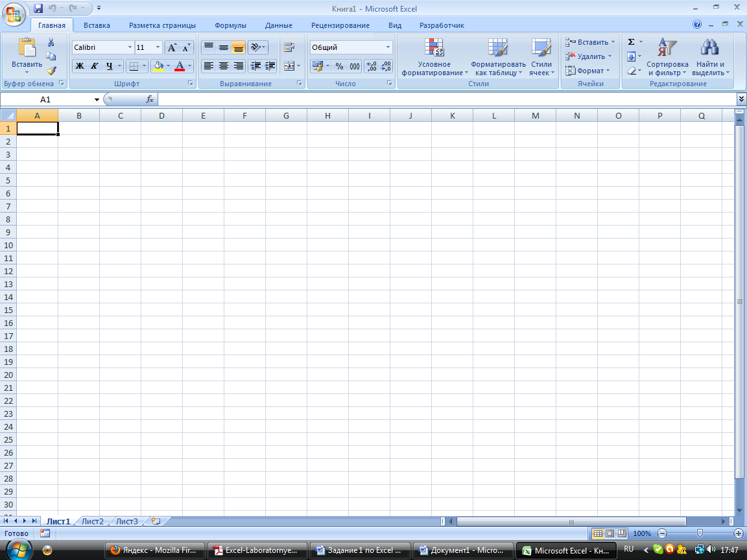Open the Calibri font name dropdown

(x=130, y=47)
